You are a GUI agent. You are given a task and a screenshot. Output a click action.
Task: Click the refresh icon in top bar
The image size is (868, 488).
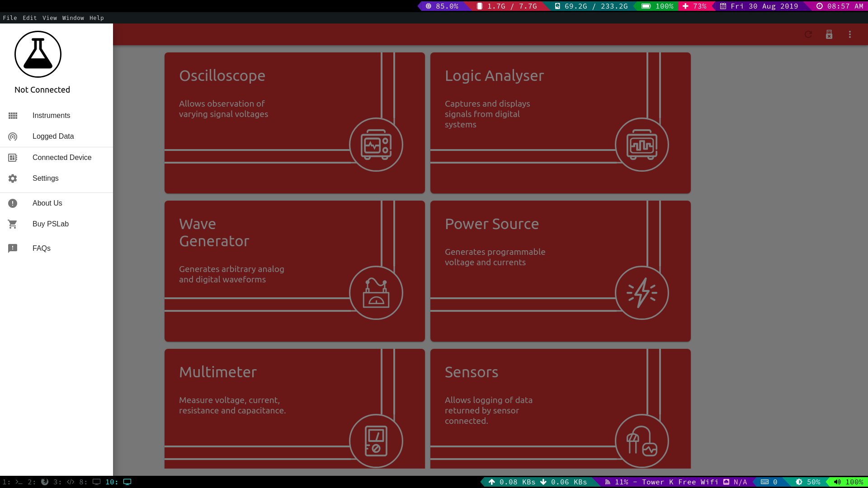point(808,34)
